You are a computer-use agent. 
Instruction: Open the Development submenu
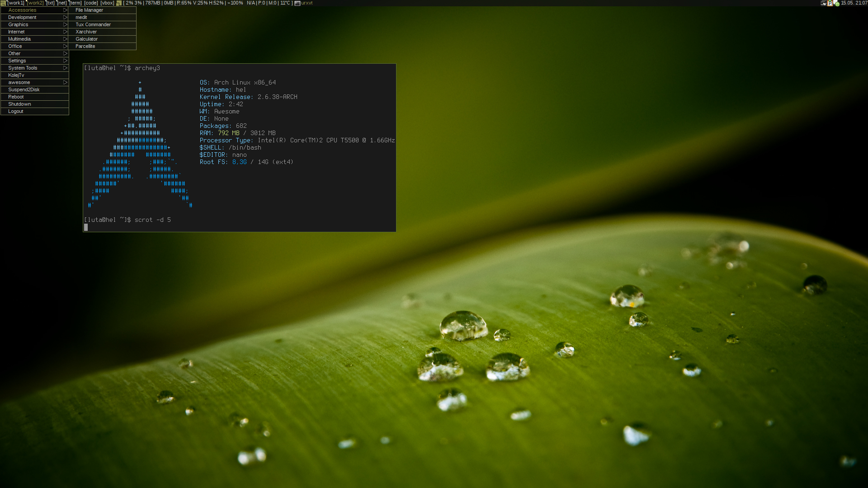(35, 17)
